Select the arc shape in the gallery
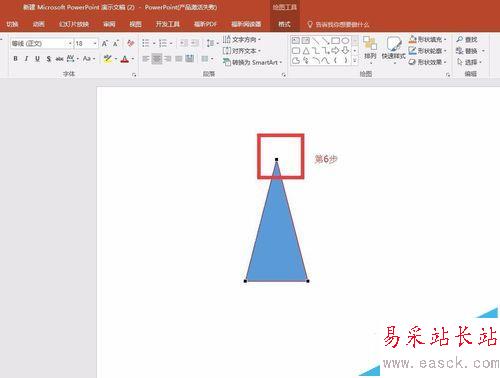Viewport: 500px width, 378px height. (x=316, y=61)
